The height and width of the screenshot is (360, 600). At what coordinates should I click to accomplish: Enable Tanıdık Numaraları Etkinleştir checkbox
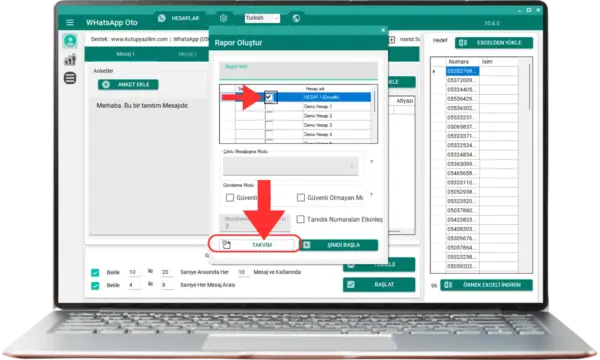point(300,219)
